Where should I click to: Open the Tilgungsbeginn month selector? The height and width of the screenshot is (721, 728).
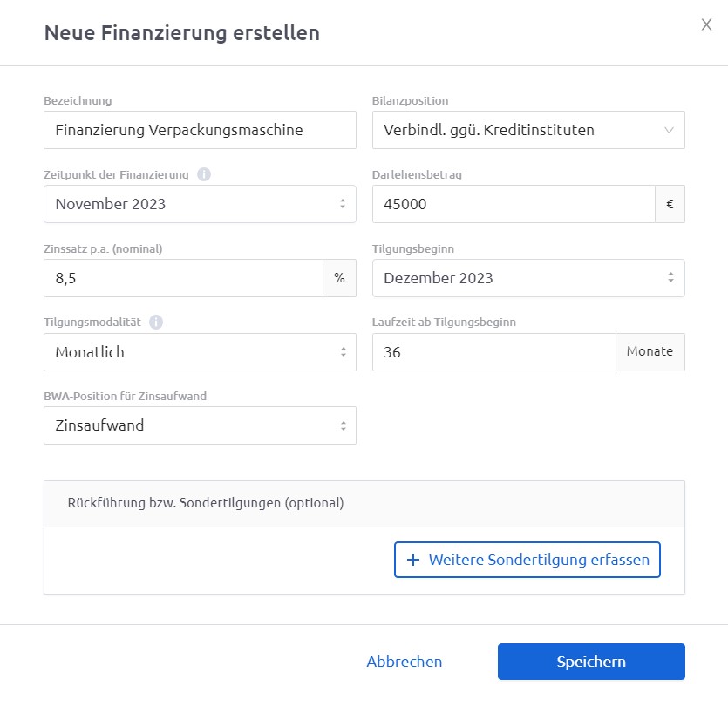528,278
